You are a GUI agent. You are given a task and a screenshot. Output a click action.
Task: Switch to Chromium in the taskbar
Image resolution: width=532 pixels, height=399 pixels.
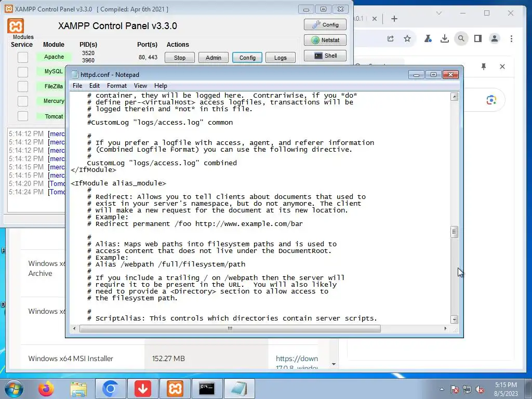pyautogui.click(x=110, y=389)
